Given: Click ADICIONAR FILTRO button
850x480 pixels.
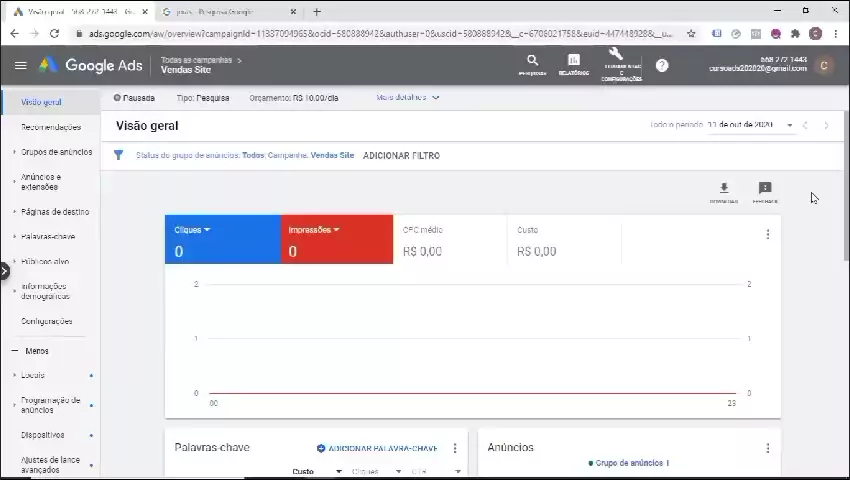Looking at the screenshot, I should (401, 156).
